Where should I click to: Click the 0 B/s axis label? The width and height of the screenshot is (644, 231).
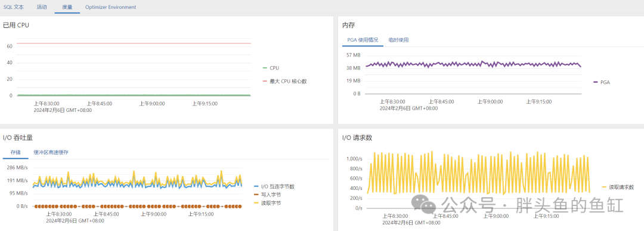(22, 207)
